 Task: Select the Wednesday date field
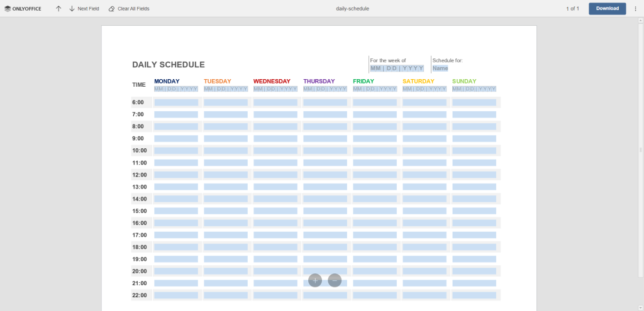pos(275,89)
